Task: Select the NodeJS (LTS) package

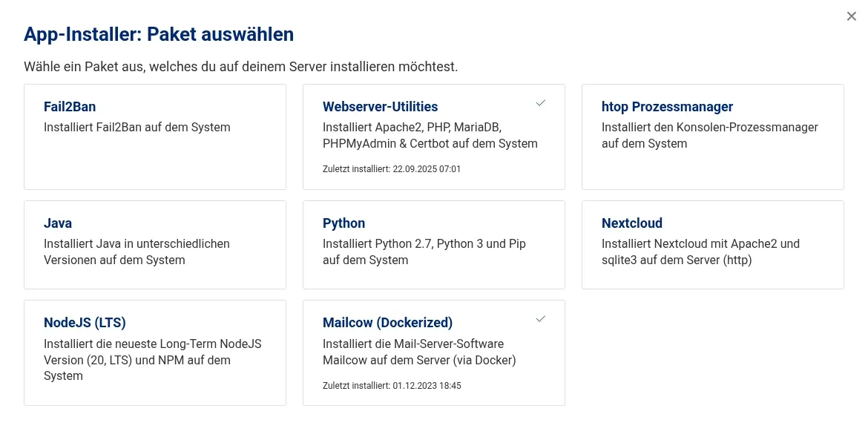Action: point(155,353)
